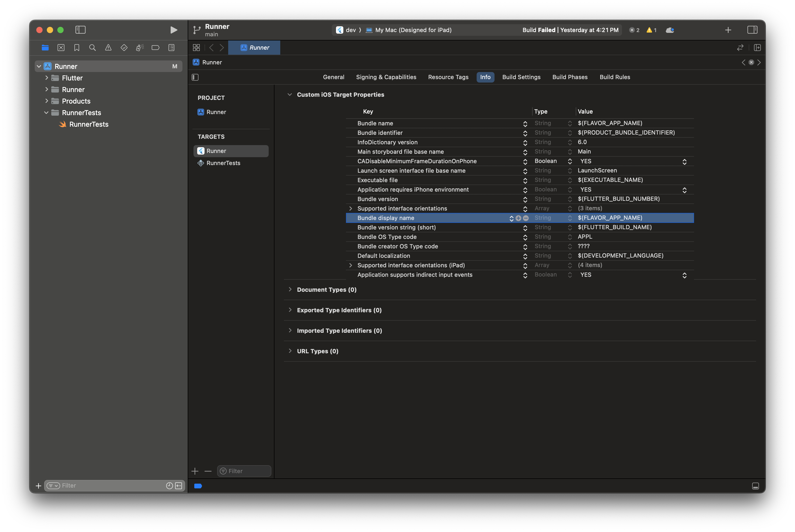Click the Library plus button in toolbar
This screenshot has height=532, width=795.
point(728,30)
